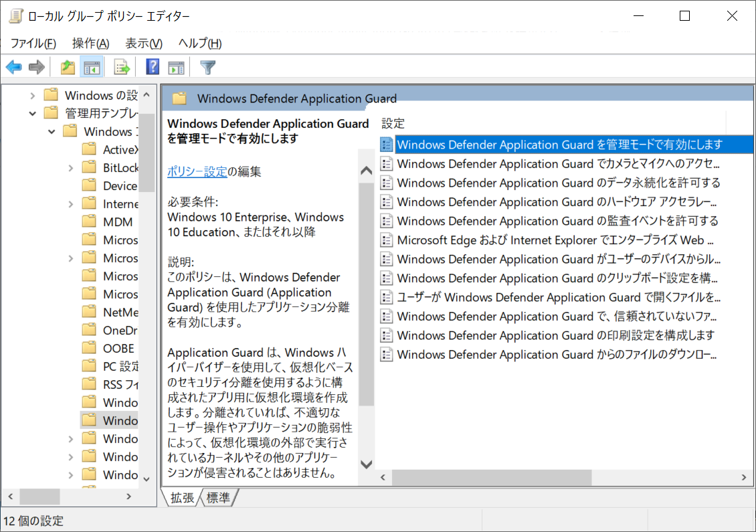756x532 pixels.
Task: Click the editor app icon in title bar
Action: pyautogui.click(x=16, y=16)
